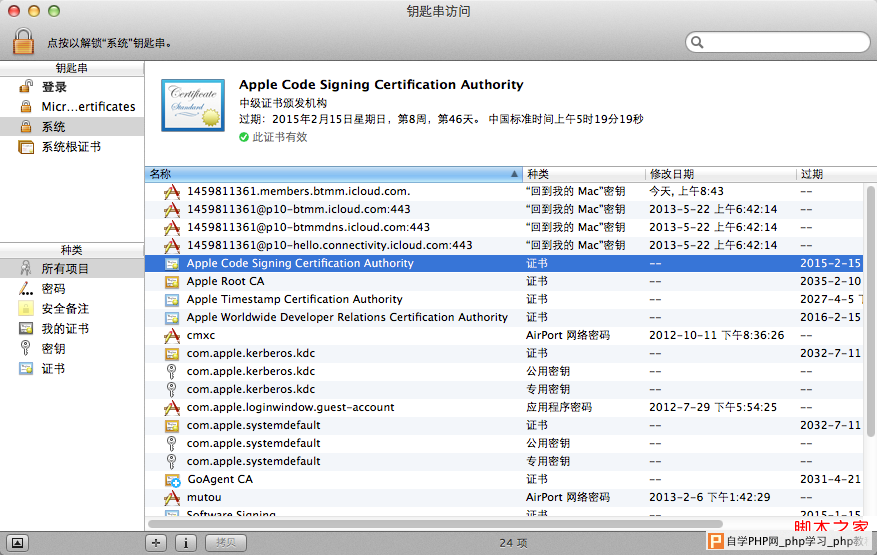Click the mutou password item icon

coord(172,497)
